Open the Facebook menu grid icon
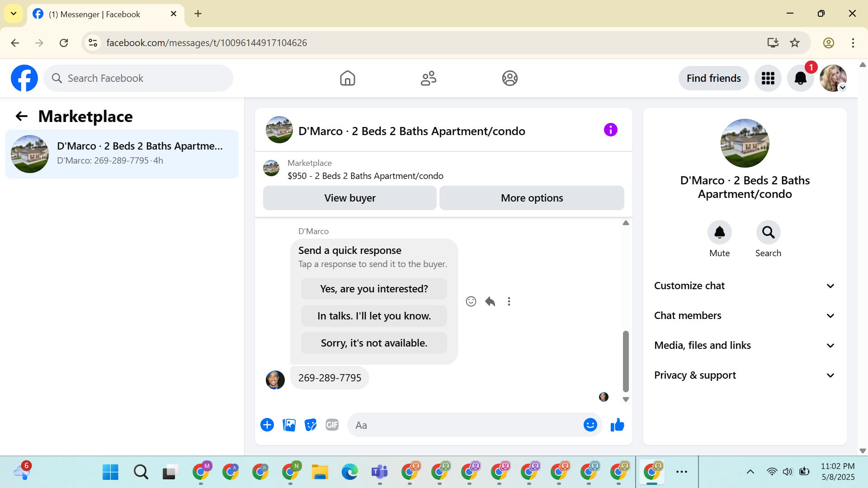868x488 pixels. click(x=768, y=78)
